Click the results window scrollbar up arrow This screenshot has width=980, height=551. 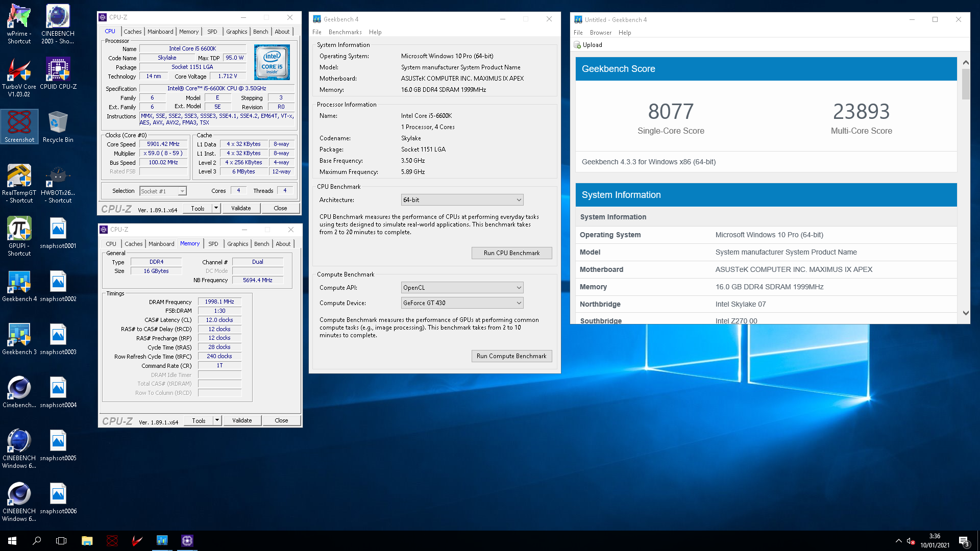coord(966,62)
